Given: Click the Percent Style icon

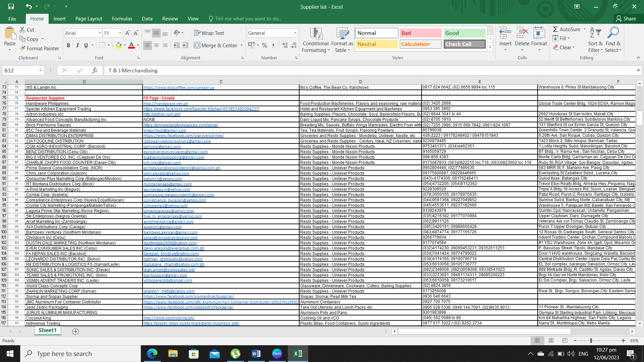Looking at the screenshot, I should (x=265, y=45).
